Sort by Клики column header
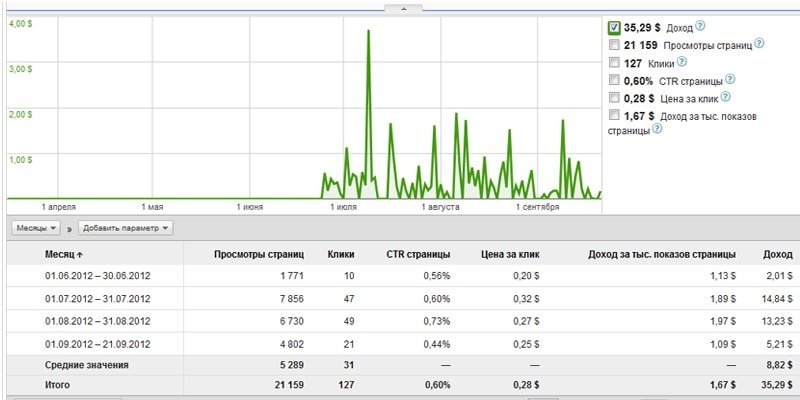Viewport: 800px width, 400px height. click(x=341, y=254)
